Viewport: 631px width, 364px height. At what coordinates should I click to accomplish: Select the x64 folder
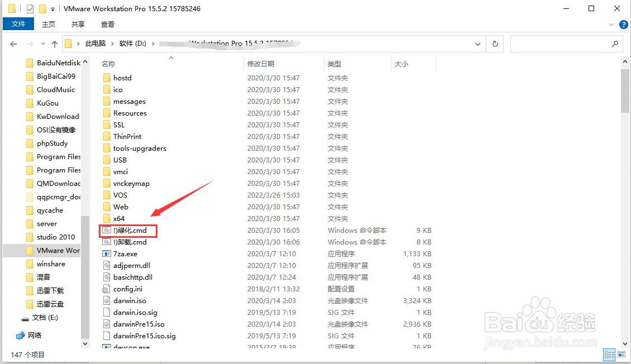click(x=119, y=218)
